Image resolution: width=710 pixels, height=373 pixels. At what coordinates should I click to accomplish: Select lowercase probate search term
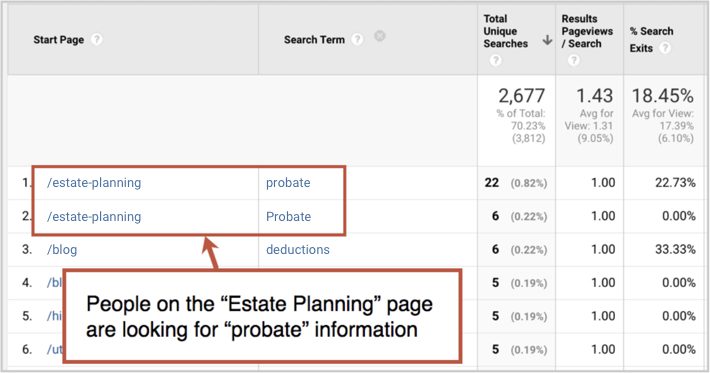[x=288, y=183]
